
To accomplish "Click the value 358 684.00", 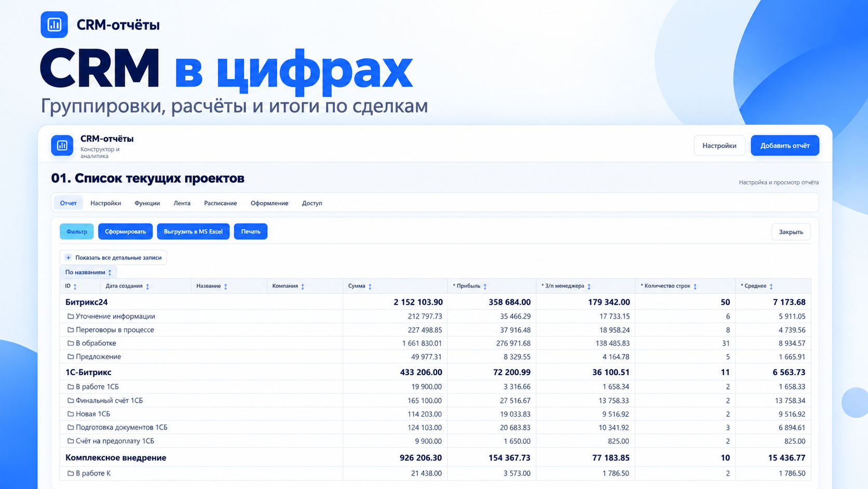I will [509, 302].
